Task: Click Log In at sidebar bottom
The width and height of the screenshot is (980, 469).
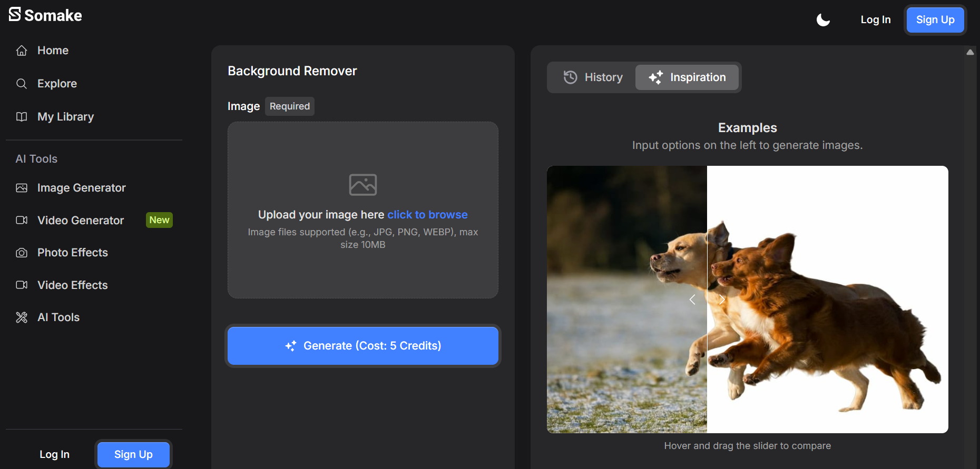Action: coord(55,454)
